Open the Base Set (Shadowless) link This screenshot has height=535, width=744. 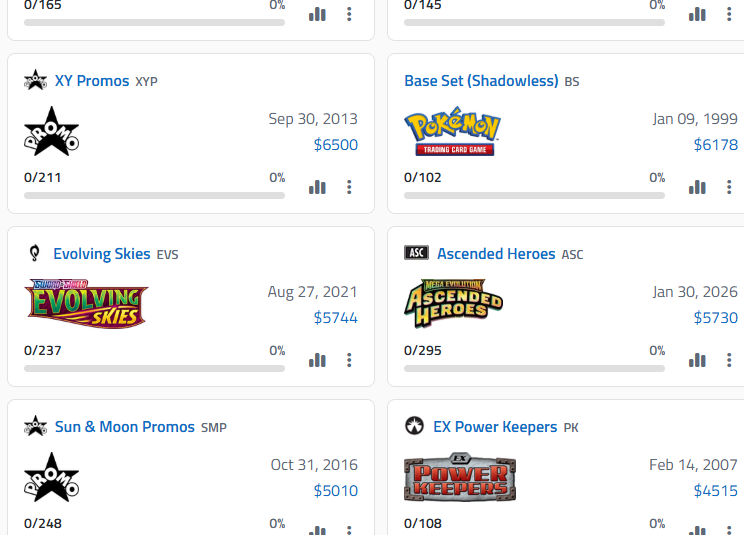pos(481,81)
